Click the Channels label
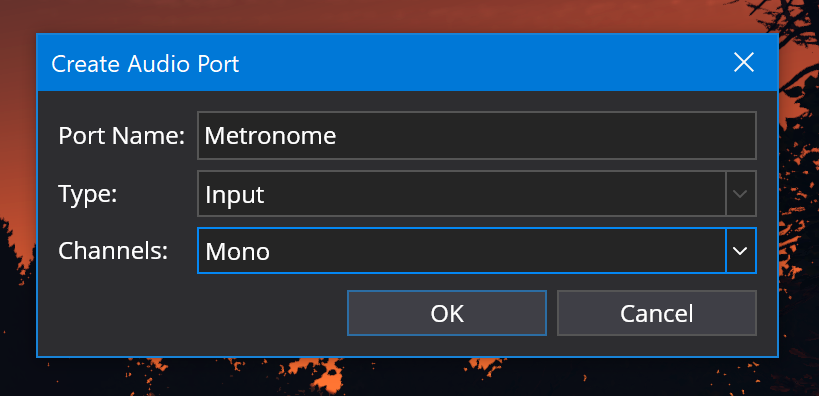 (113, 251)
